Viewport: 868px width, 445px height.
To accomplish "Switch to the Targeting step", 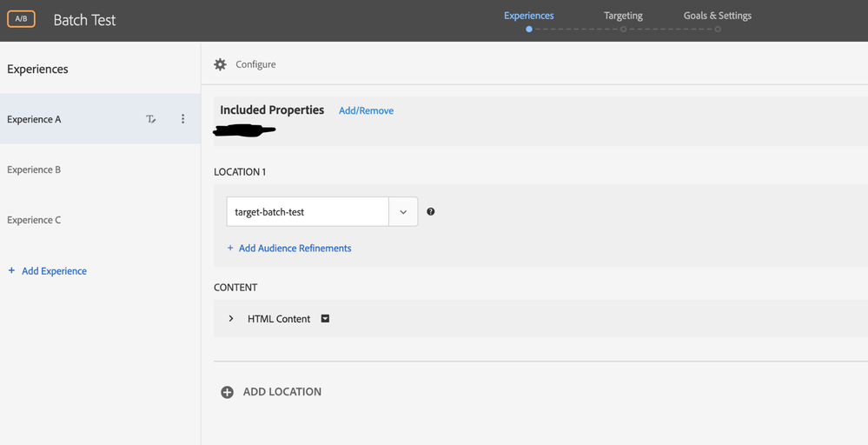I will [623, 16].
